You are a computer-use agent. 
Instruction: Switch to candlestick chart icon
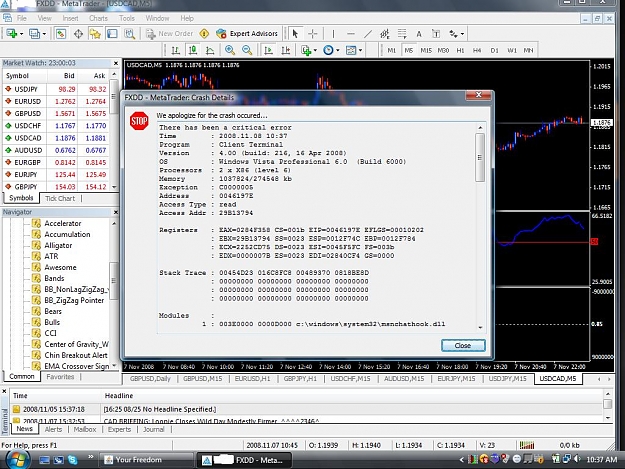click(193, 50)
